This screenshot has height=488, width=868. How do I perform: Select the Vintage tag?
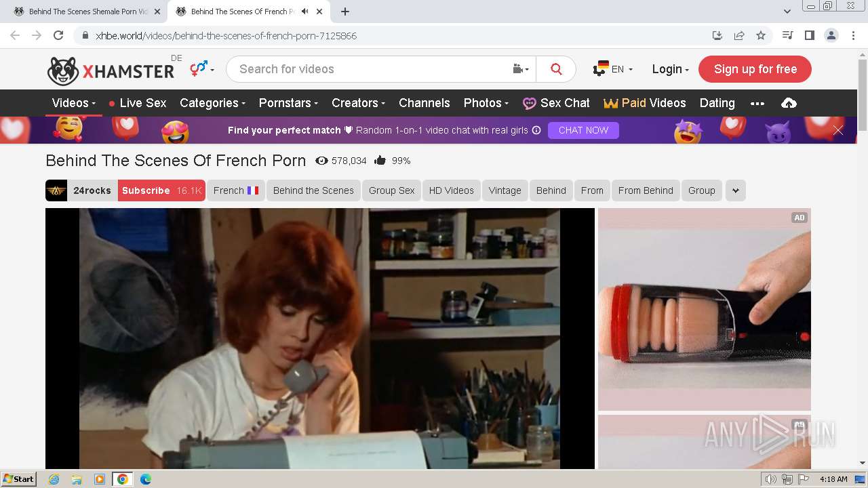(505, 190)
